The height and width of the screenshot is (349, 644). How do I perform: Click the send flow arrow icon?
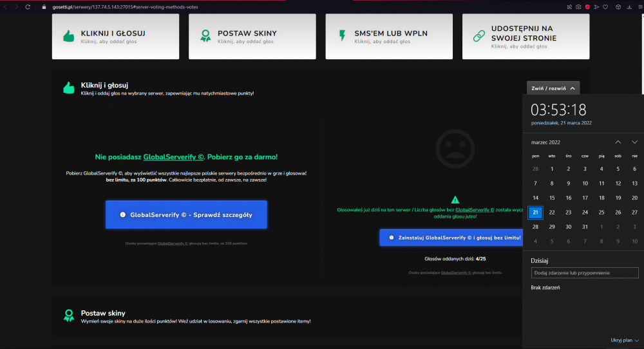(x=596, y=7)
